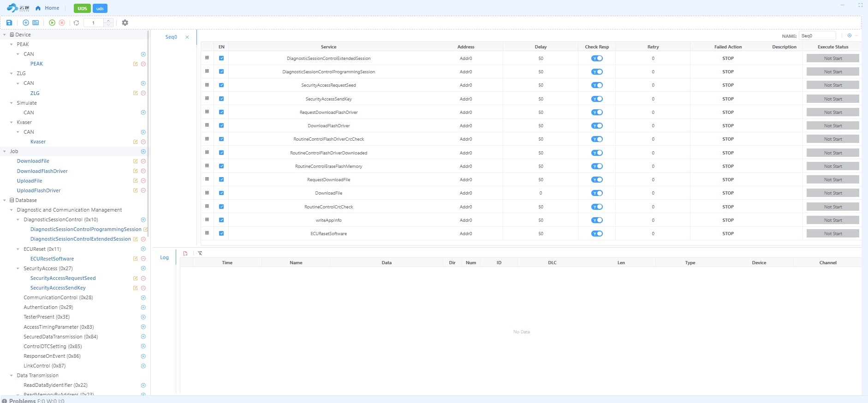Click the Service column header

[328, 47]
